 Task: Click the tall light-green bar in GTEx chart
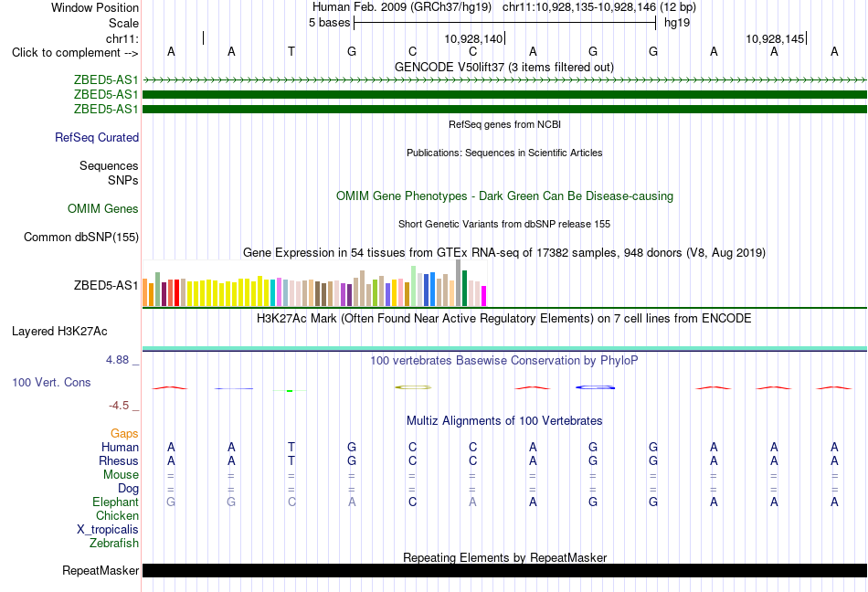click(x=414, y=286)
